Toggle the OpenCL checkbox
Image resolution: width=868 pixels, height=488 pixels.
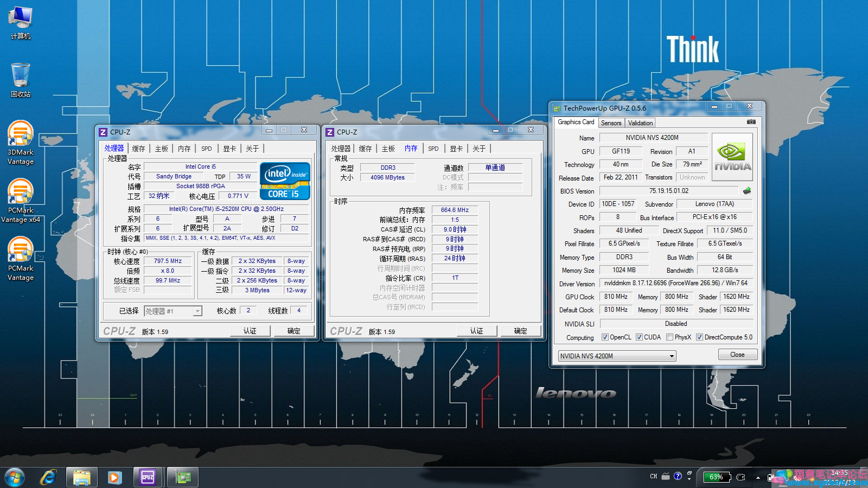pos(605,337)
